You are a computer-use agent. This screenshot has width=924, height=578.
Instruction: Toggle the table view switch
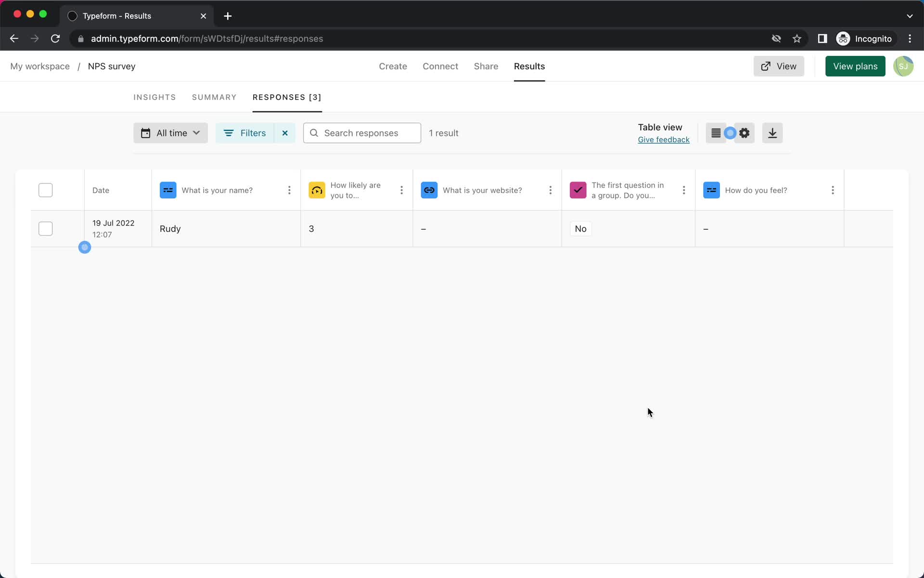pos(730,132)
